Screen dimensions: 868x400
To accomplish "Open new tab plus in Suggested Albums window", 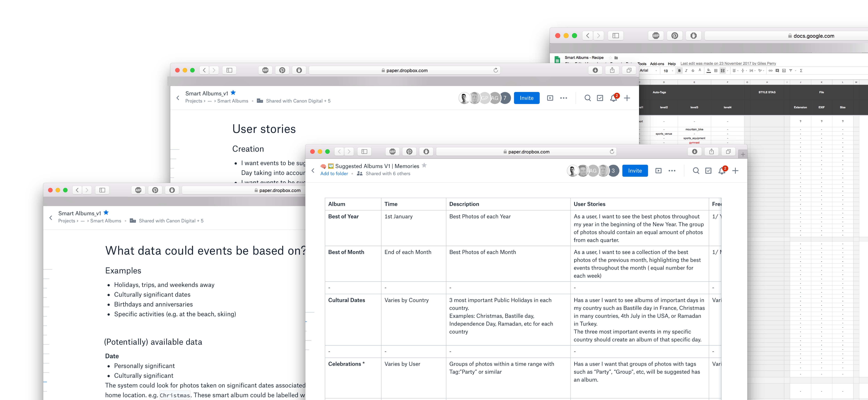I will (743, 154).
